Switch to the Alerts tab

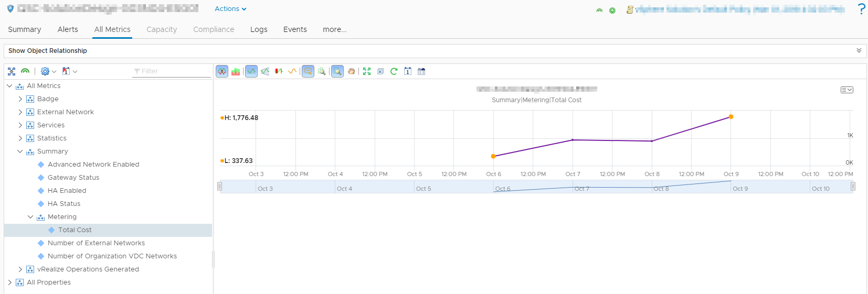(68, 29)
